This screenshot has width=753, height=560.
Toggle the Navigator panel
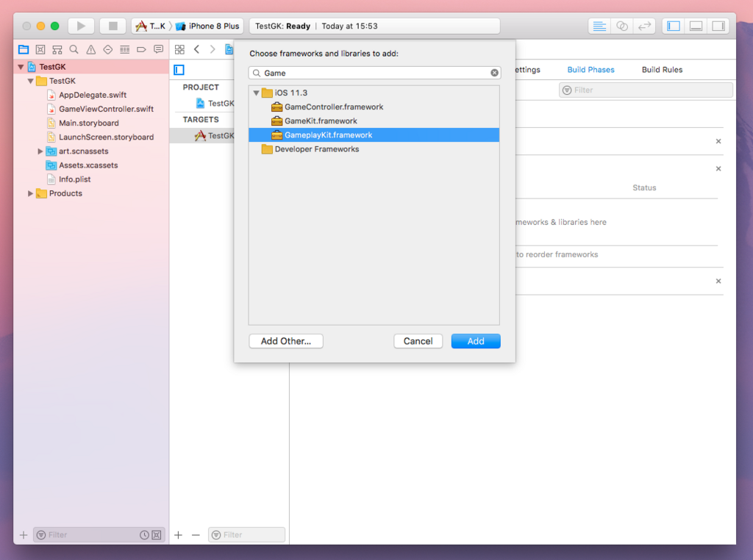[674, 26]
